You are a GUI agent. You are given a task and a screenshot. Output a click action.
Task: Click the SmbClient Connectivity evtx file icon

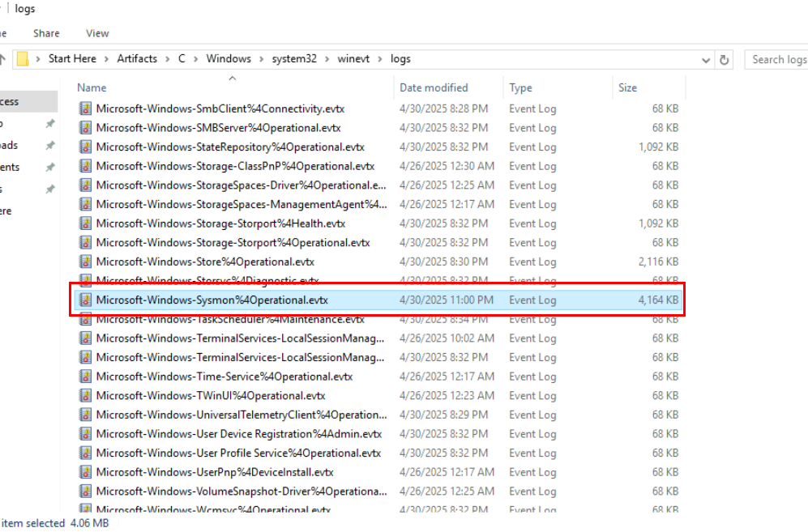pos(85,109)
